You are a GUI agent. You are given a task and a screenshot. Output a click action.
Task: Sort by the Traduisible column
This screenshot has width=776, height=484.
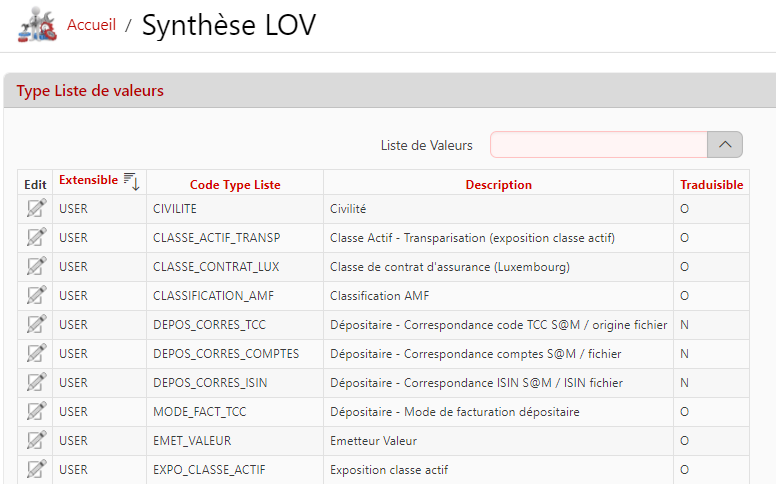(x=711, y=185)
